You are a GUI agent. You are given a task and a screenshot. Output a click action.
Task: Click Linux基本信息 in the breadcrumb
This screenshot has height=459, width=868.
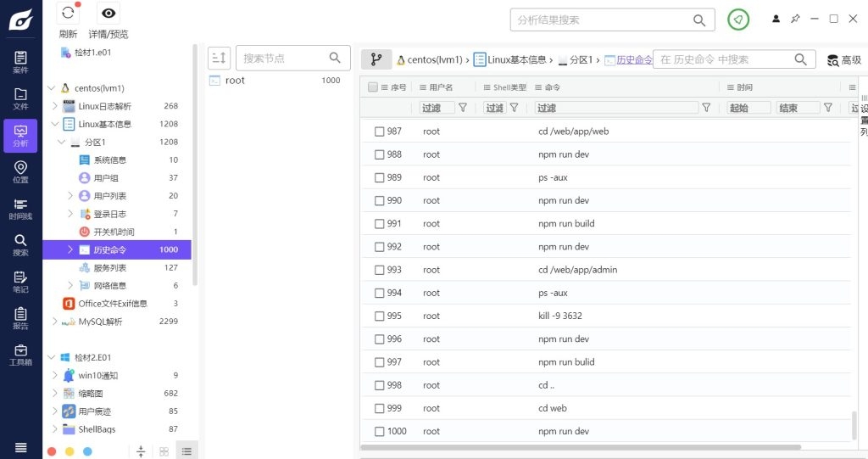510,59
